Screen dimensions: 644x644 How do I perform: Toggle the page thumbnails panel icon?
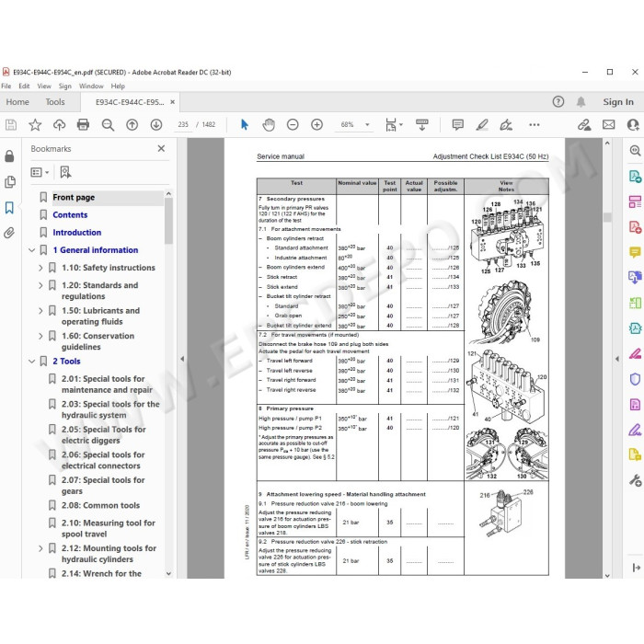click(x=10, y=182)
